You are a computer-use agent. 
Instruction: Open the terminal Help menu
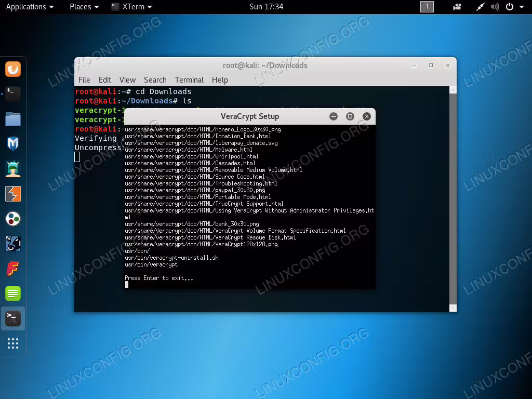pyautogui.click(x=220, y=80)
